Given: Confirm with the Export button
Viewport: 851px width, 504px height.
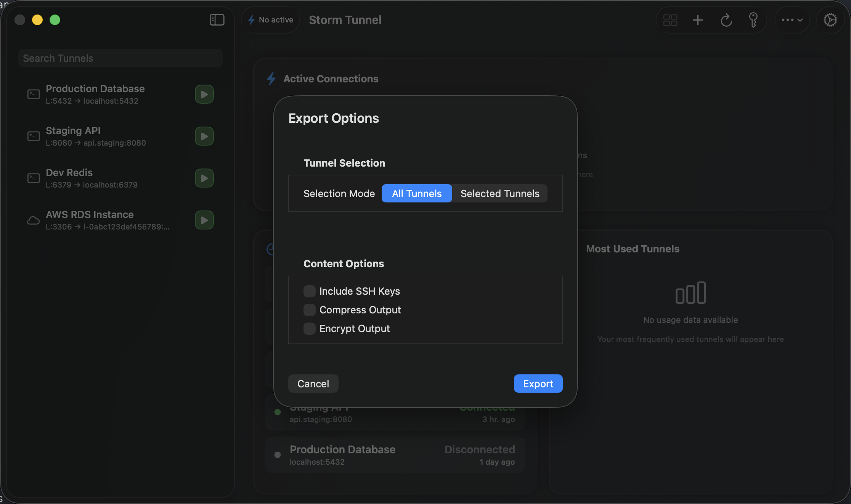Looking at the screenshot, I should tap(538, 384).
